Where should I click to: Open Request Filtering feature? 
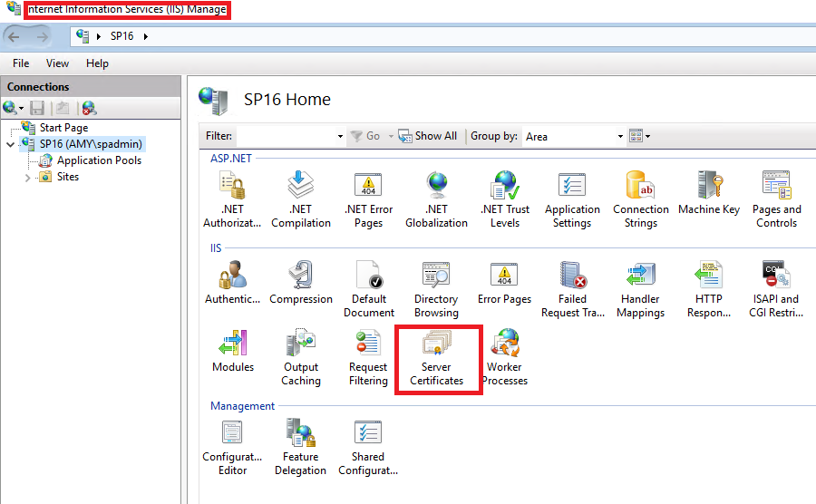[x=368, y=358]
